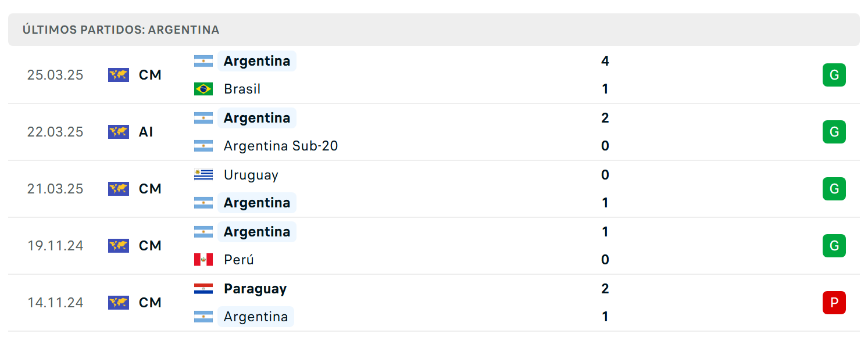
Task: Open the Uruguay team link
Action: click(251, 175)
